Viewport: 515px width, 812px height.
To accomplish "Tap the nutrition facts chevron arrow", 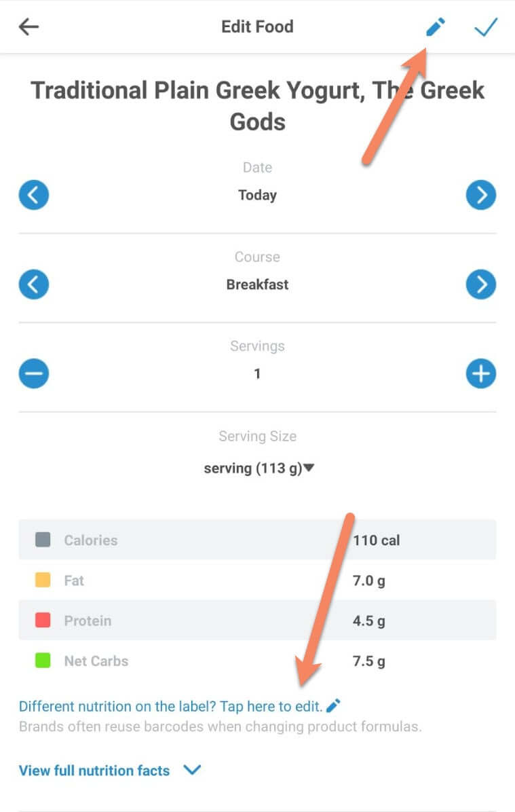I will (x=193, y=771).
